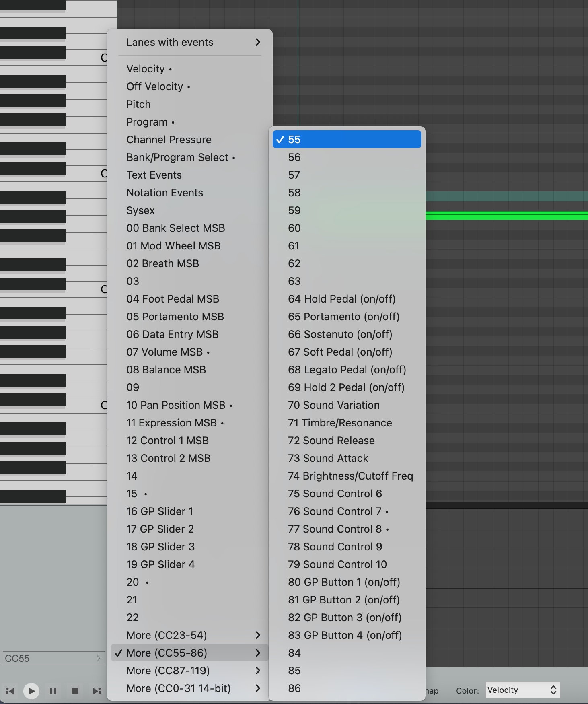588x704 pixels.
Task: Expand More (CC23-54) submenu
Action: pyautogui.click(x=189, y=635)
